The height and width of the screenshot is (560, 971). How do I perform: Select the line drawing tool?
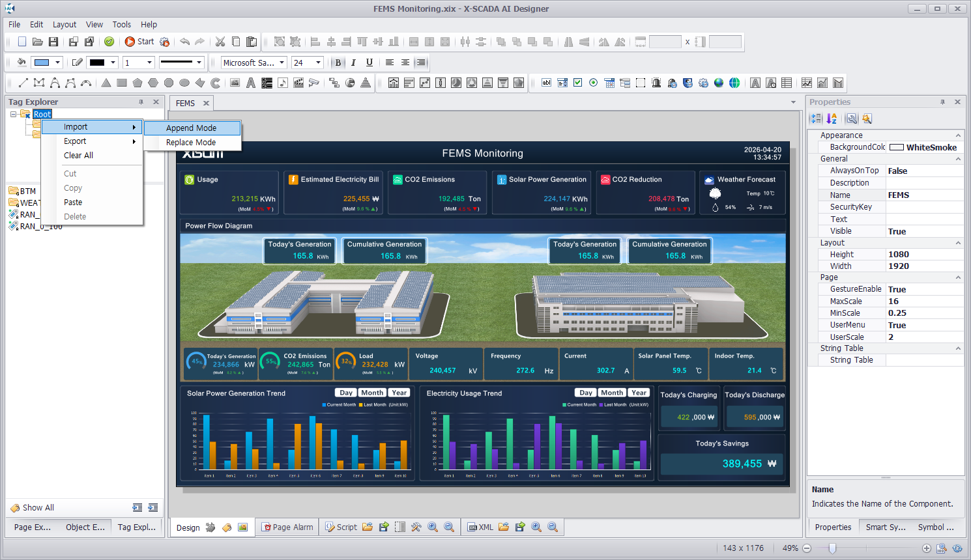(x=23, y=83)
